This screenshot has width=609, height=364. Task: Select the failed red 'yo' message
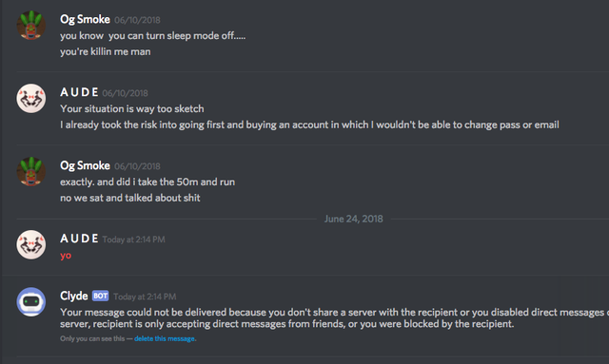coord(66,256)
